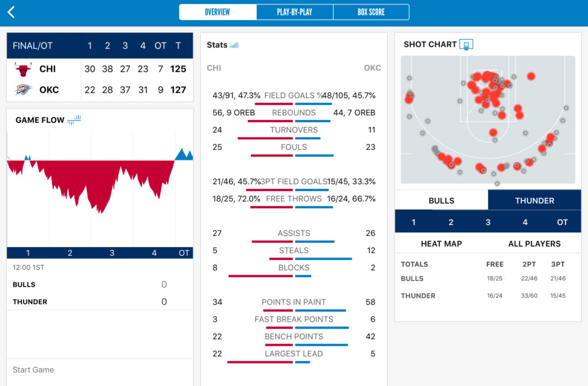Image resolution: width=588 pixels, height=386 pixels.
Task: Toggle the Heat Map view
Action: pos(442,244)
